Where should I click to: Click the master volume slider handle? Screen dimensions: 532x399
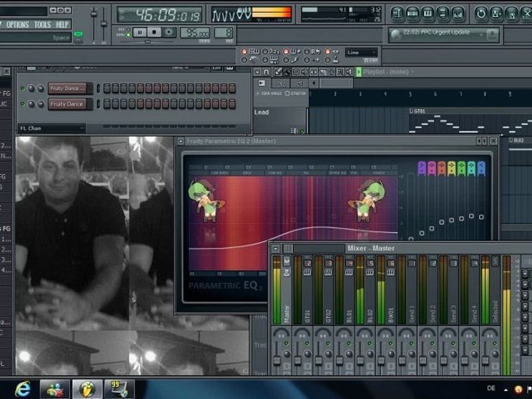click(94, 14)
